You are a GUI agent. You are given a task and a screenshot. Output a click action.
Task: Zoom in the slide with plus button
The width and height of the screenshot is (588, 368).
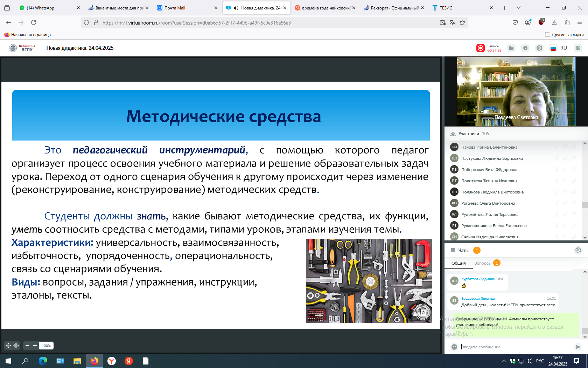click(x=35, y=346)
